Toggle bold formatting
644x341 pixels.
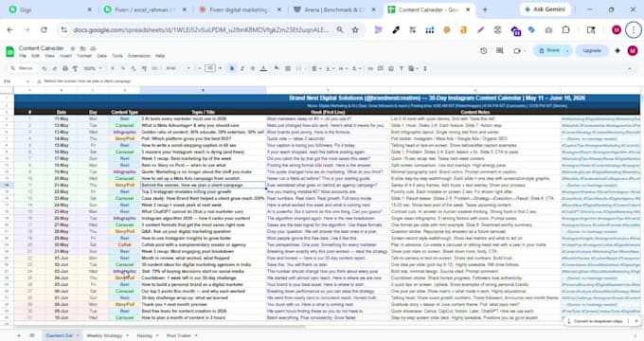pyautogui.click(x=232, y=68)
